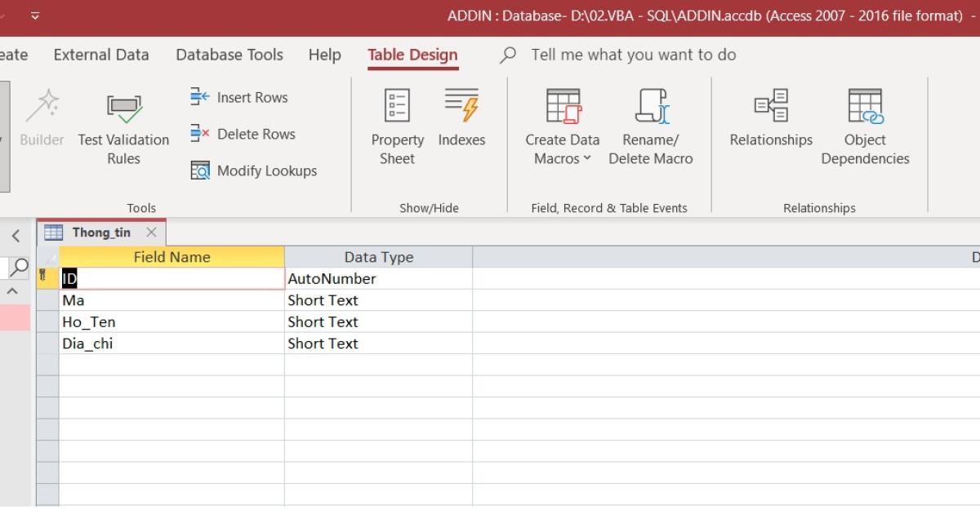Expand the Create Data Macros dropdown
This screenshot has width=980, height=514.
pyautogui.click(x=563, y=149)
